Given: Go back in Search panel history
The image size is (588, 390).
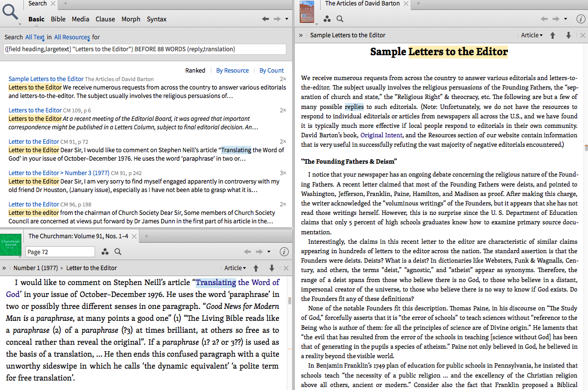Looking at the screenshot, I should tap(265, 19).
